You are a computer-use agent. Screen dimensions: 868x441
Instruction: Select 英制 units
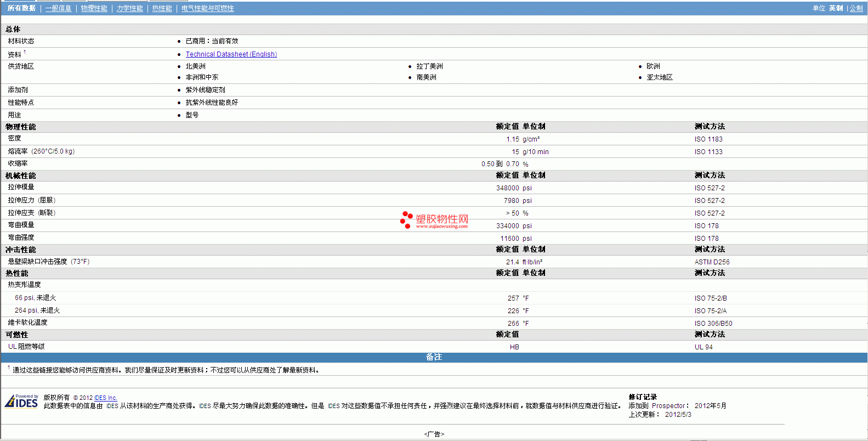836,8
